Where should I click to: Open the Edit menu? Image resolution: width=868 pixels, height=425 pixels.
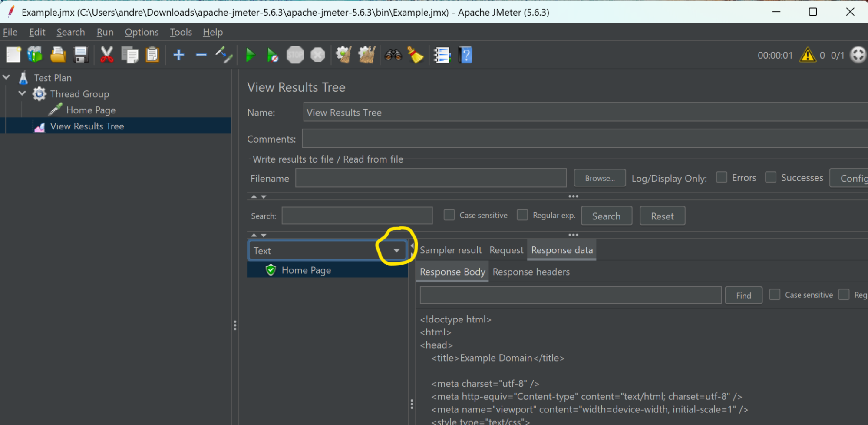[37, 32]
